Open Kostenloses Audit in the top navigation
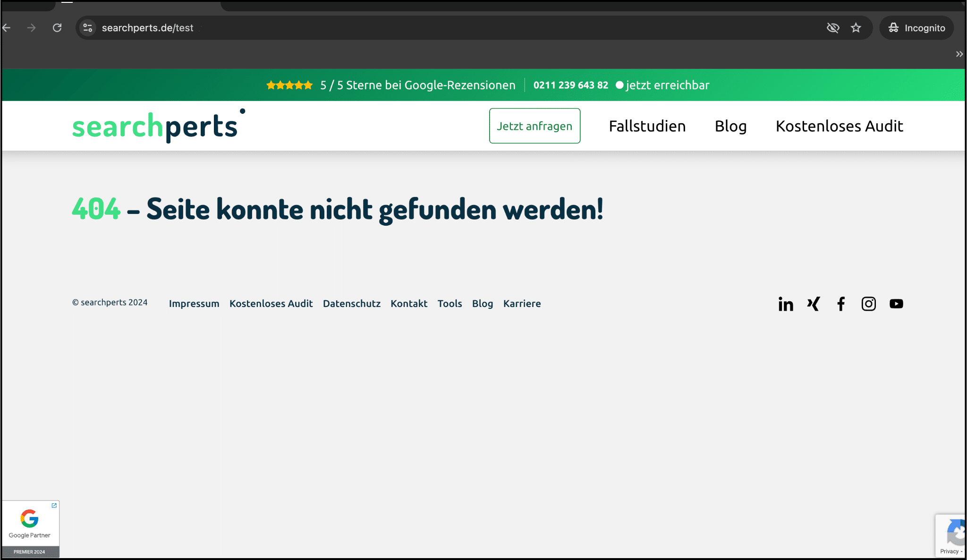The width and height of the screenshot is (967, 560). [x=840, y=126]
